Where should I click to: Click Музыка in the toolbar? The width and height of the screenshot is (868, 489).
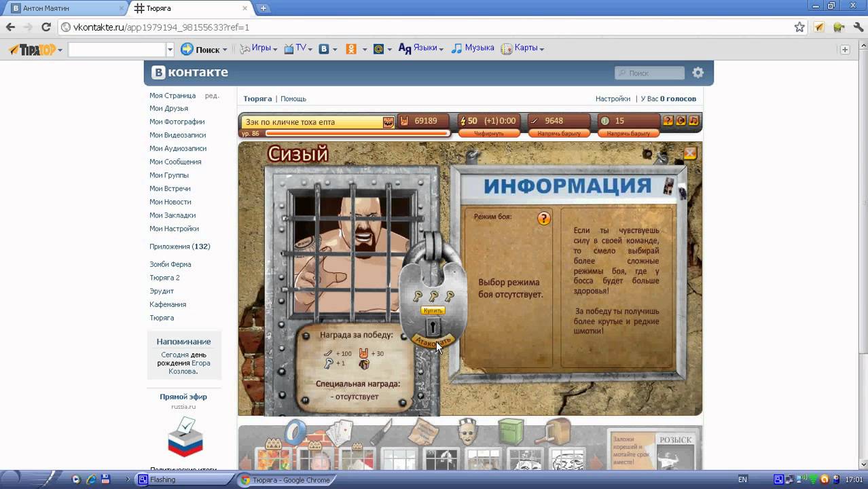coord(473,48)
